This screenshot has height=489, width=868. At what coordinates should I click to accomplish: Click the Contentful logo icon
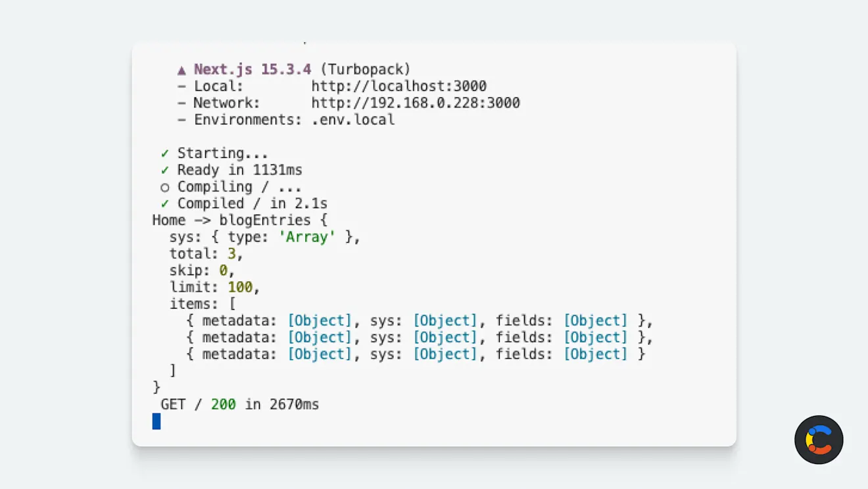819,440
